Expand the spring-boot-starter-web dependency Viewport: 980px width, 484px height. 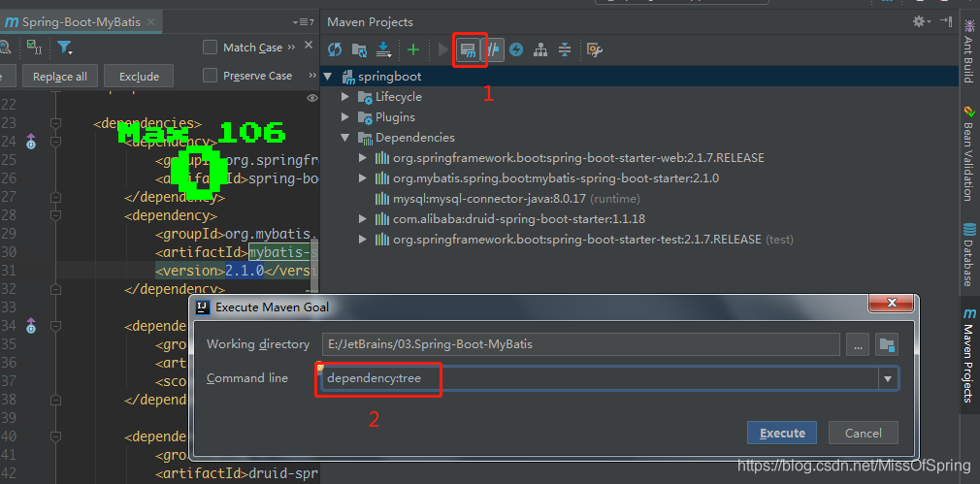click(x=363, y=158)
